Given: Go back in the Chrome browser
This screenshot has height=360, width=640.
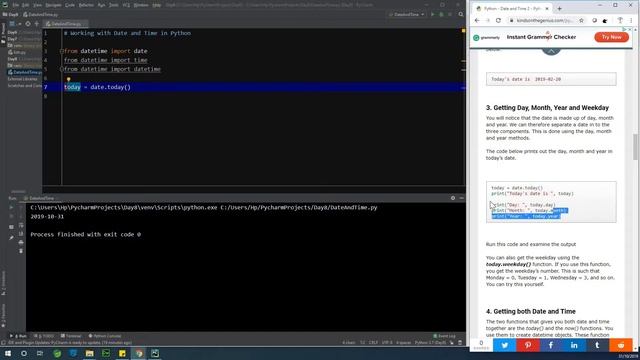Looking at the screenshot, I should 477,20.
